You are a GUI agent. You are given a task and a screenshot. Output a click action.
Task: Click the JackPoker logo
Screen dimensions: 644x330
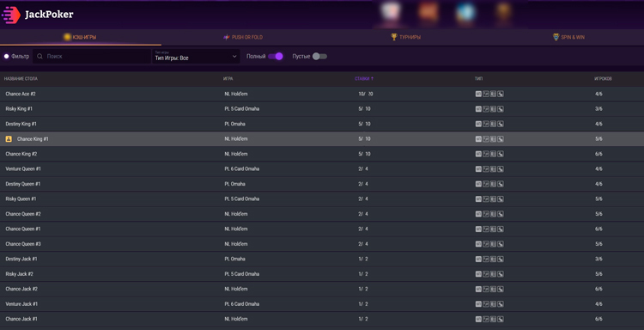tap(38, 15)
